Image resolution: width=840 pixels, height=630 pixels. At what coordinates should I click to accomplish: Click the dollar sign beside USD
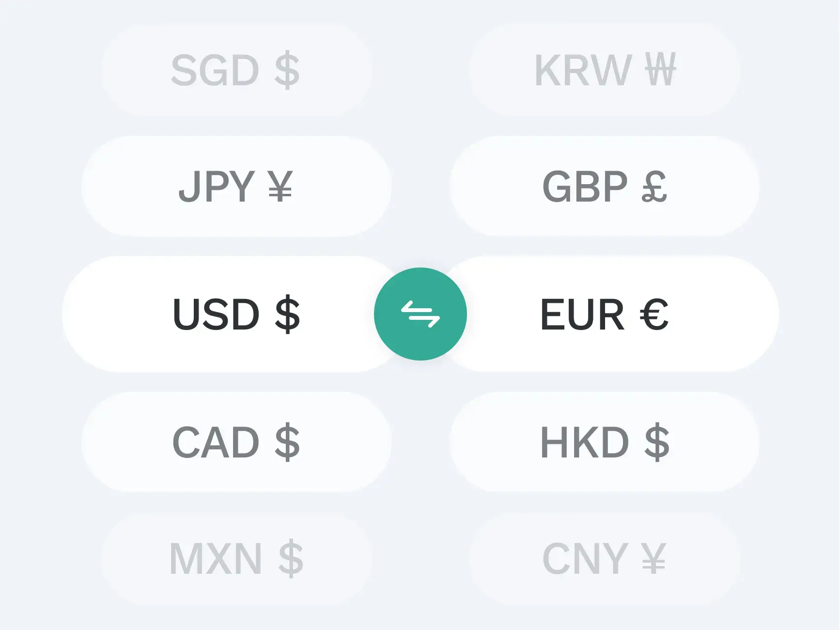287,314
